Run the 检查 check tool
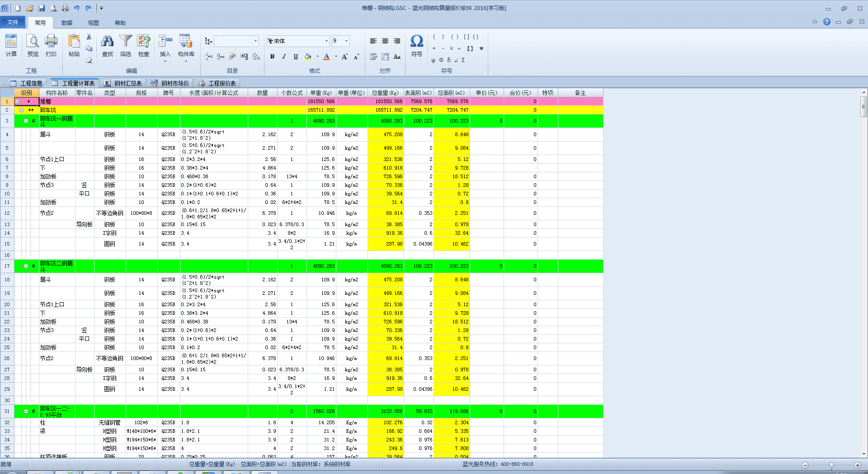Viewport: 868px width, 474px height. (144, 45)
